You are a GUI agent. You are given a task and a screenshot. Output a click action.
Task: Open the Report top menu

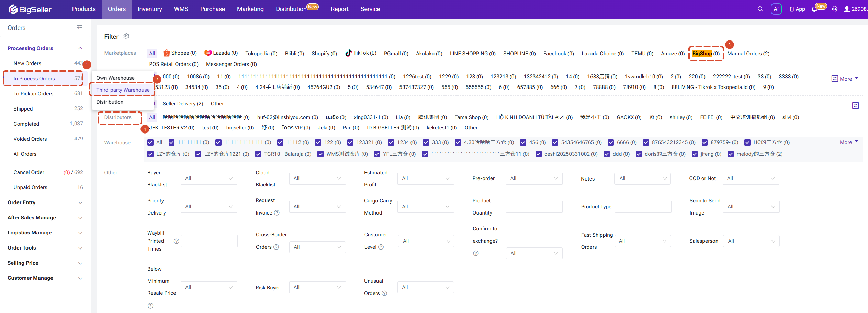tap(340, 9)
